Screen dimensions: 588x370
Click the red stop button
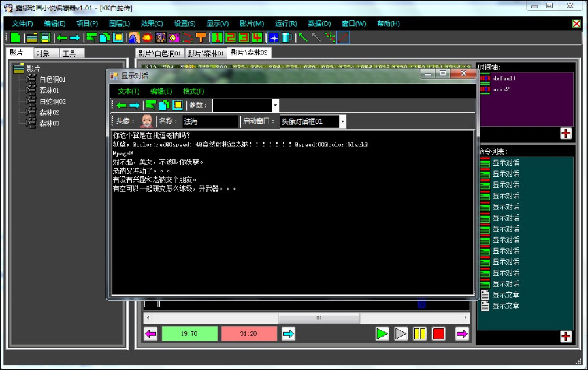438,333
